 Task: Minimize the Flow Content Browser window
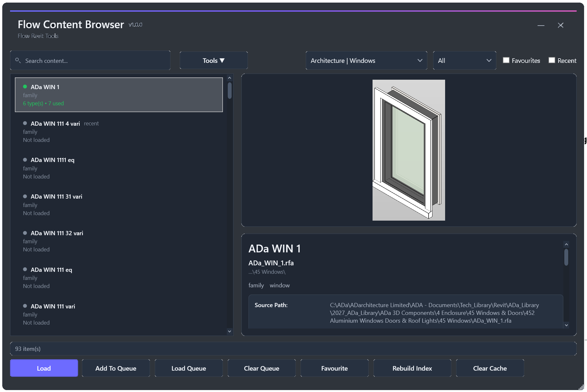point(541,25)
